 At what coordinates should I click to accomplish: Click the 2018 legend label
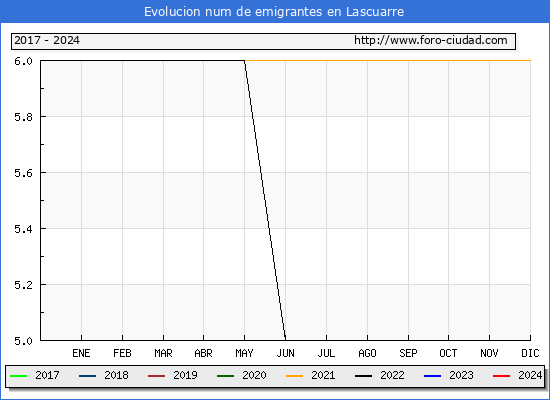(x=116, y=375)
